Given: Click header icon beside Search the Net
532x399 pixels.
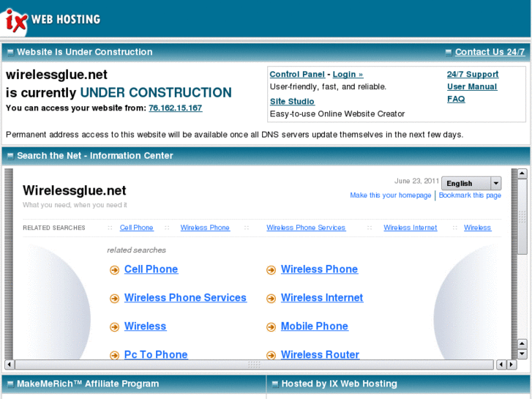Looking at the screenshot, I should point(10,156).
